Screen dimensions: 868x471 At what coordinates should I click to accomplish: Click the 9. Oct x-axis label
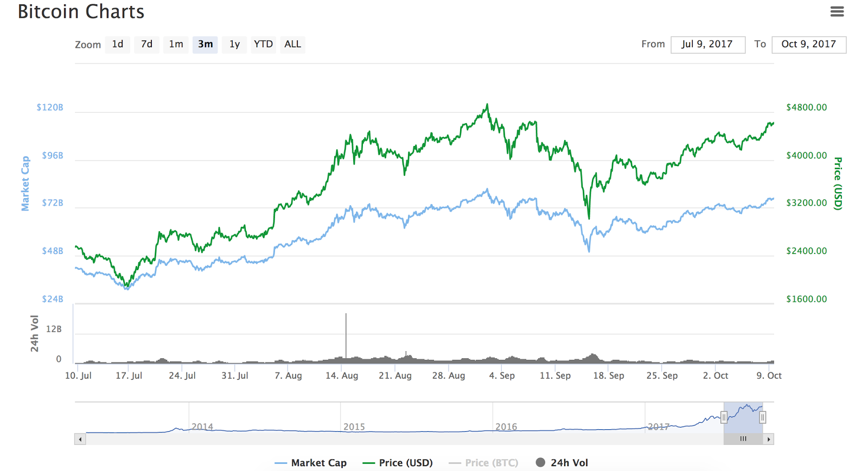coord(769,375)
